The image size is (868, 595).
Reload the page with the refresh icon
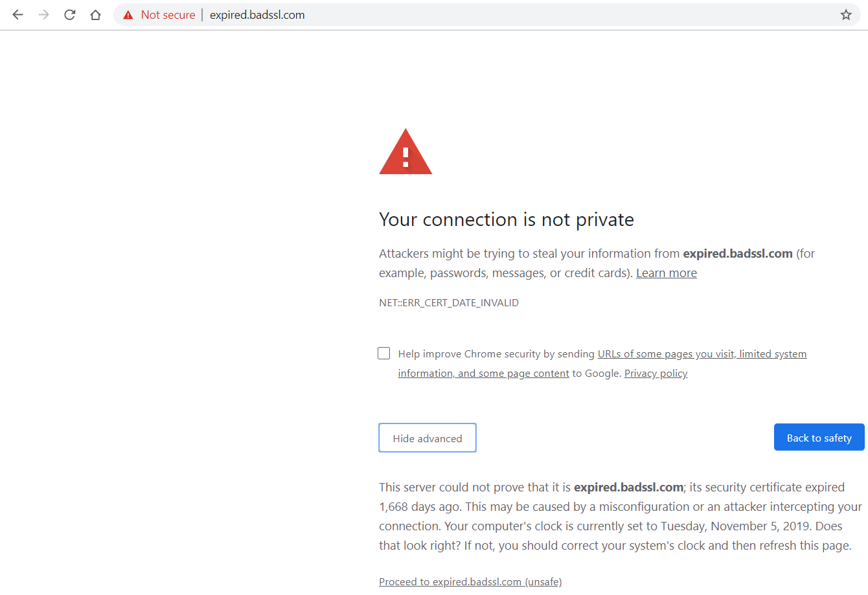click(69, 15)
